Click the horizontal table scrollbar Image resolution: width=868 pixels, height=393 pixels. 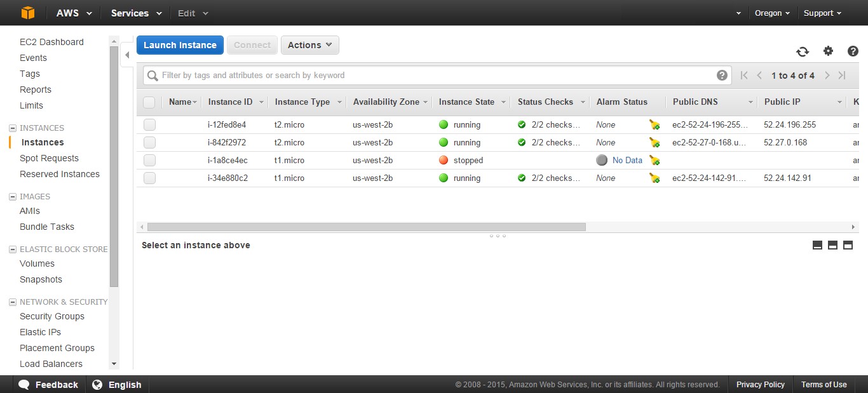[366, 227]
